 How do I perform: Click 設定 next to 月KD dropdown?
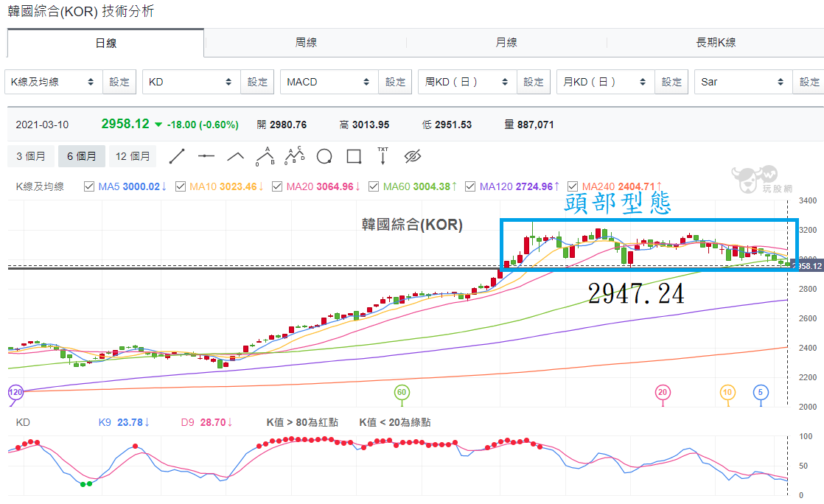pos(671,82)
